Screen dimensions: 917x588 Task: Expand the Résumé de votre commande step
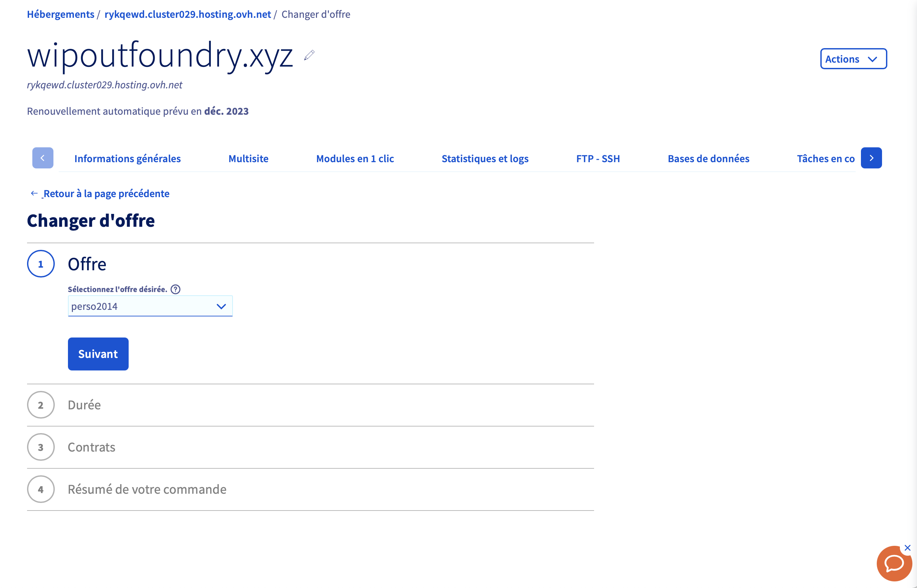tap(147, 489)
